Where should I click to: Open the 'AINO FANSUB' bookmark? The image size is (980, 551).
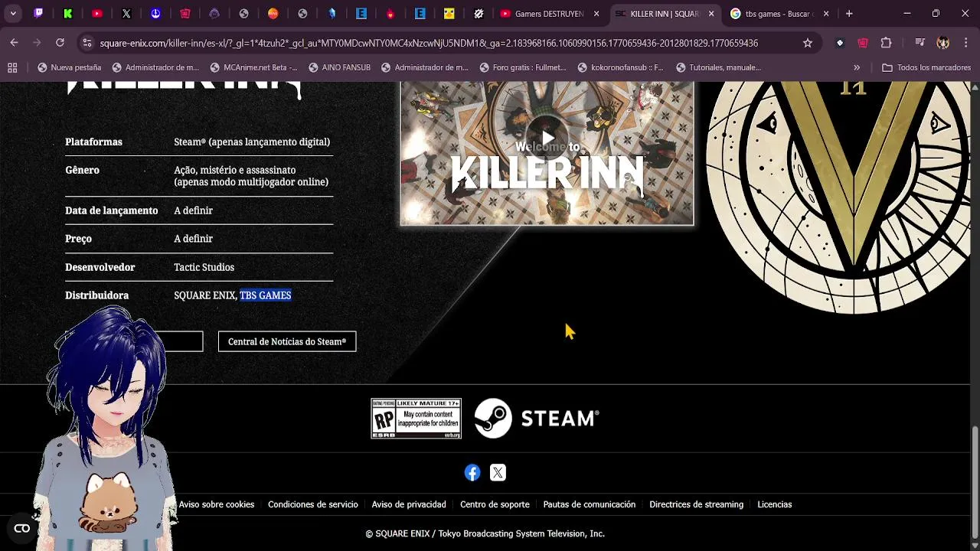[339, 67]
